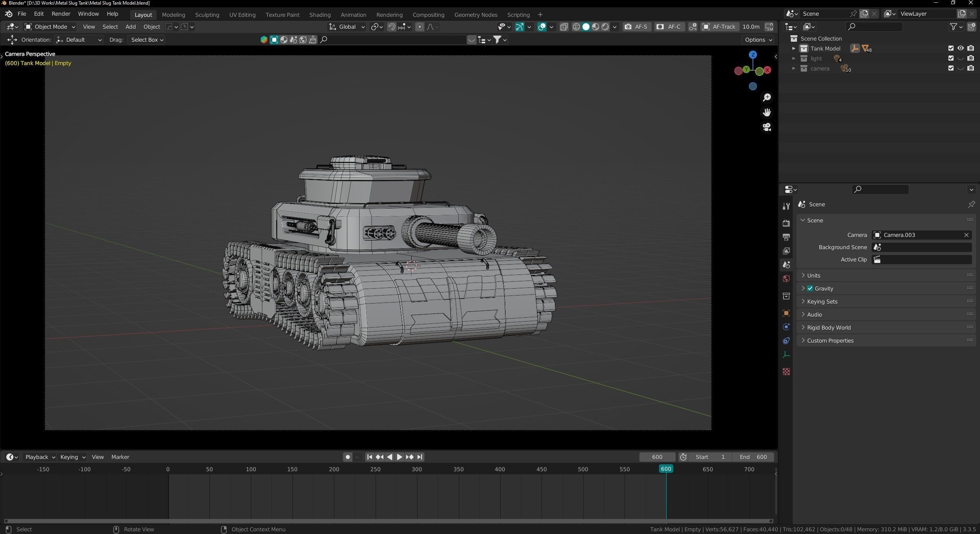The height and width of the screenshot is (534, 980).
Task: Switch to the UV Editing workspace tab
Action: 242,15
